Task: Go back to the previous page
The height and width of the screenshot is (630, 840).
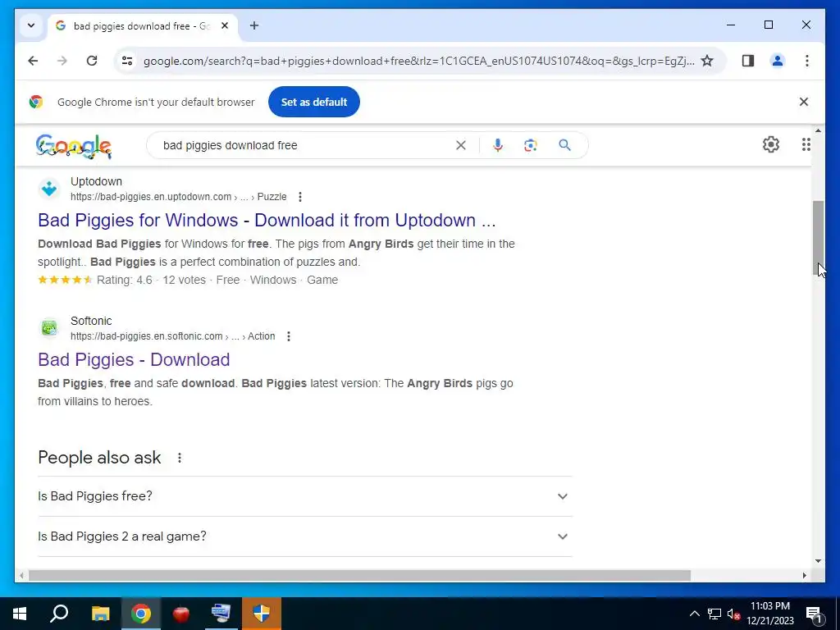Action: (x=33, y=61)
